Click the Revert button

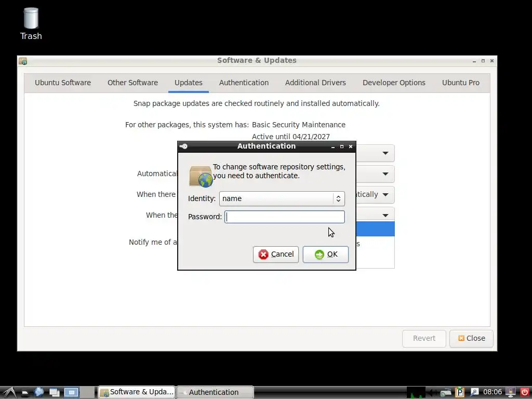tap(424, 338)
